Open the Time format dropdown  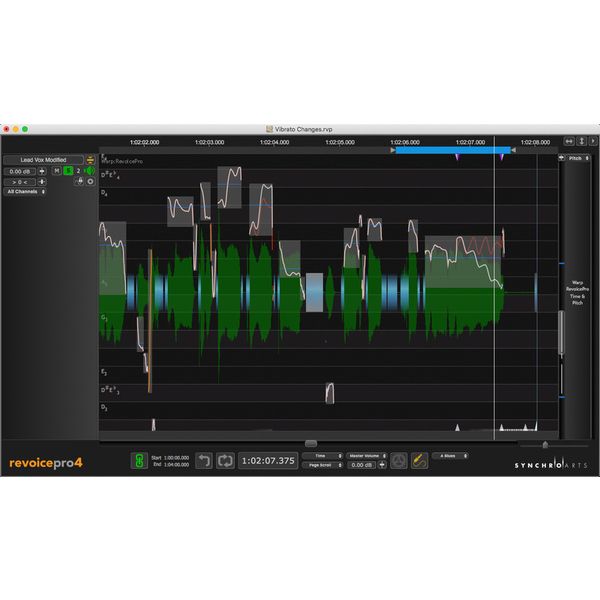click(x=322, y=456)
